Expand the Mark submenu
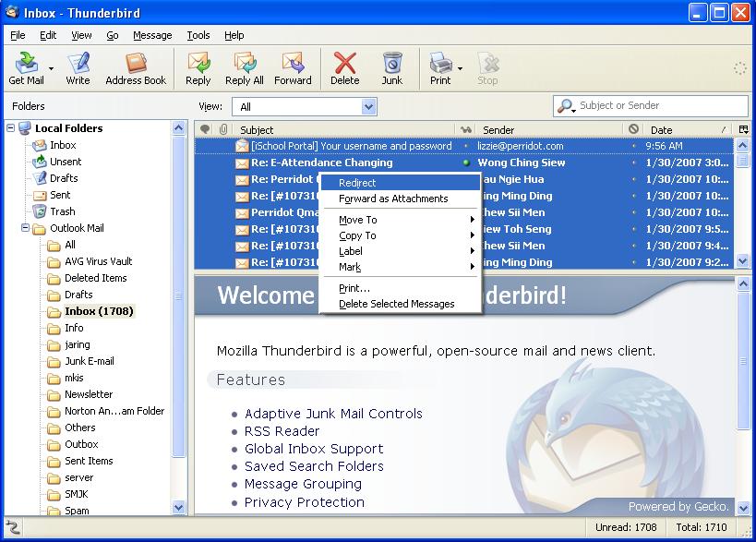This screenshot has width=756, height=542. [401, 267]
